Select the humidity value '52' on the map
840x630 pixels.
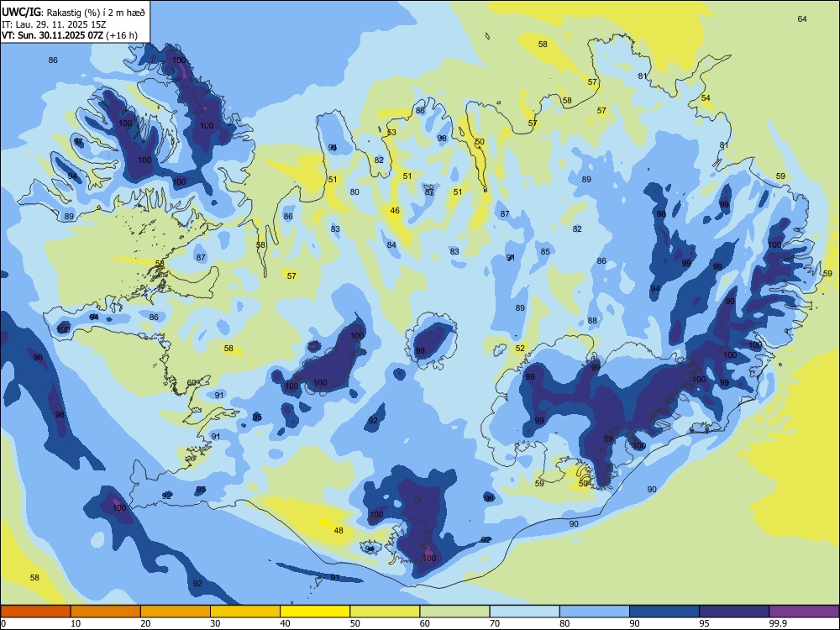(520, 349)
